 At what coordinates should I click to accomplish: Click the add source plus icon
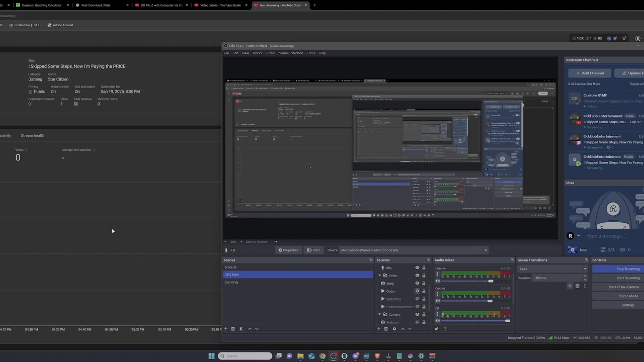pos(379,329)
